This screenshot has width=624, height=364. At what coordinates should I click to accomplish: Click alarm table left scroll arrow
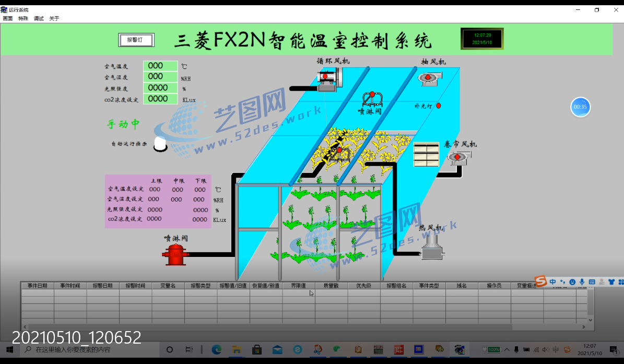click(25, 327)
